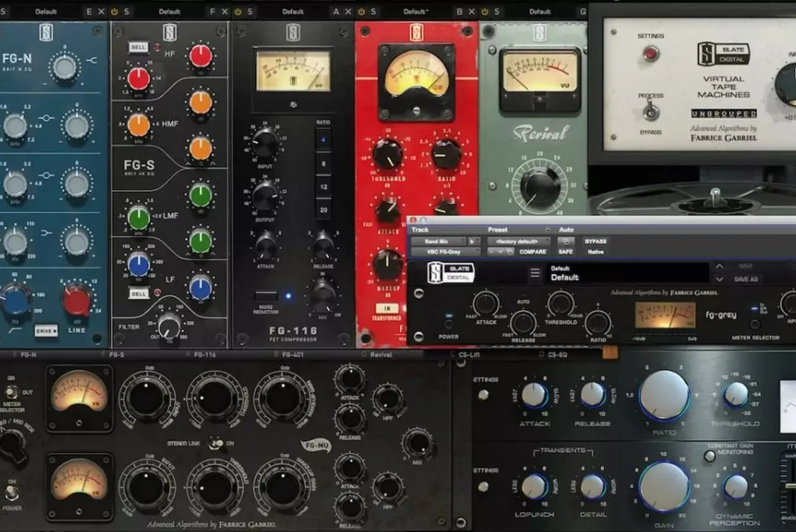Select next preset with down chevron
The width and height of the screenshot is (796, 532).
[x=719, y=279]
